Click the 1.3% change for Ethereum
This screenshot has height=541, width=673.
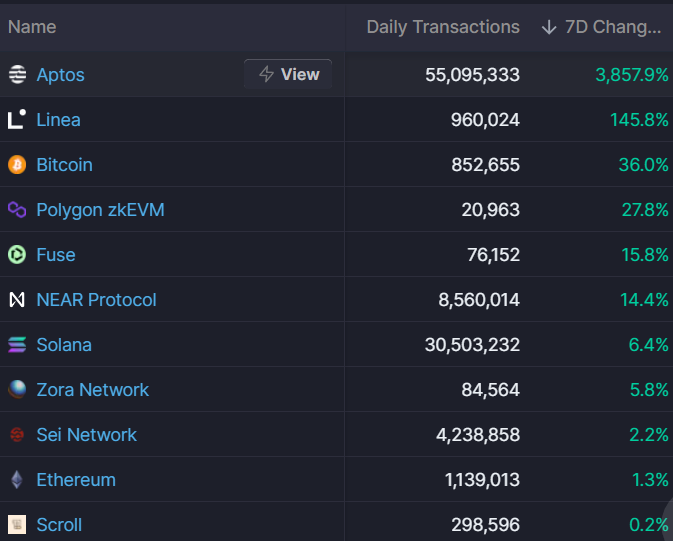click(650, 480)
